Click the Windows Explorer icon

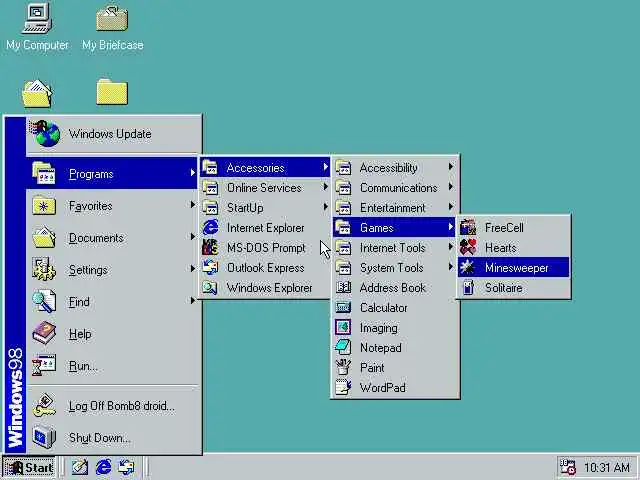[211, 287]
